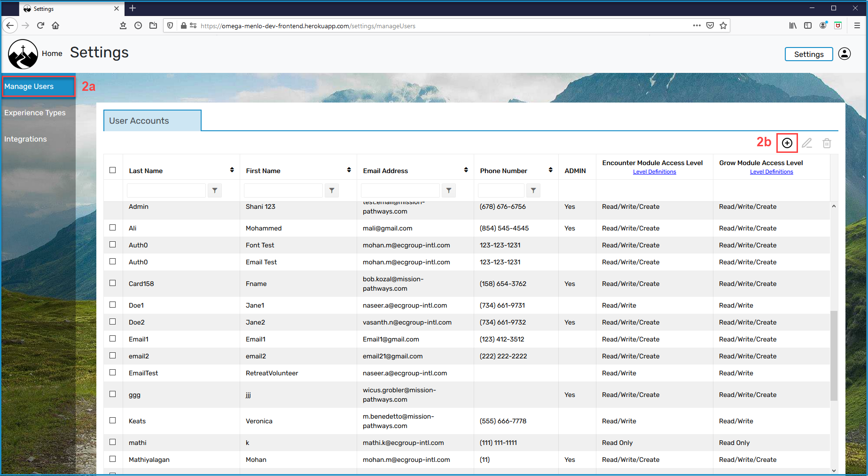Click the email21@gmail.com cell
The image size is (868, 476).
point(393,356)
